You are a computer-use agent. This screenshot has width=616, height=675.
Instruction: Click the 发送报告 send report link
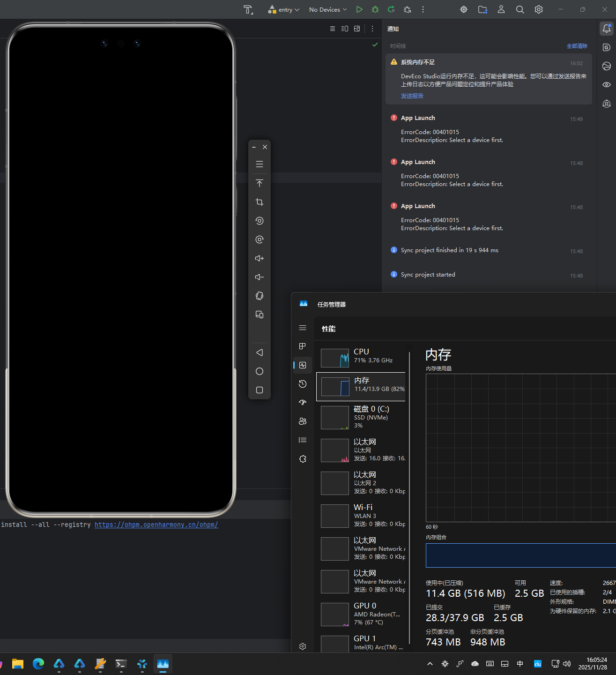tap(412, 96)
